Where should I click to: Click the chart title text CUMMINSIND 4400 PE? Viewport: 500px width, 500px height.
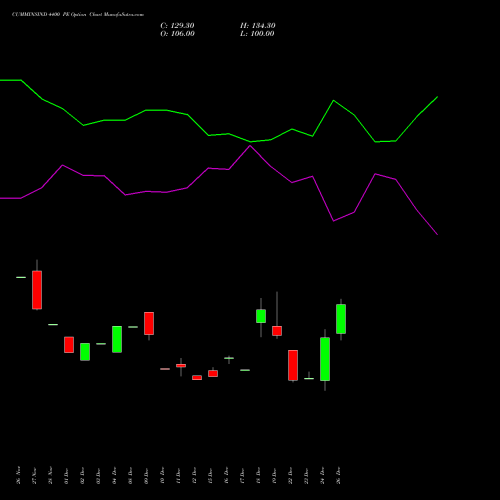(x=40, y=15)
